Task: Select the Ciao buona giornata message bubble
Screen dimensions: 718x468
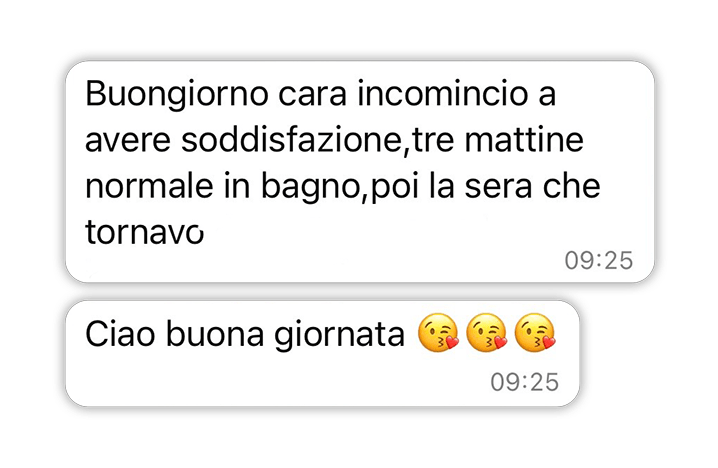Action: [x=322, y=354]
